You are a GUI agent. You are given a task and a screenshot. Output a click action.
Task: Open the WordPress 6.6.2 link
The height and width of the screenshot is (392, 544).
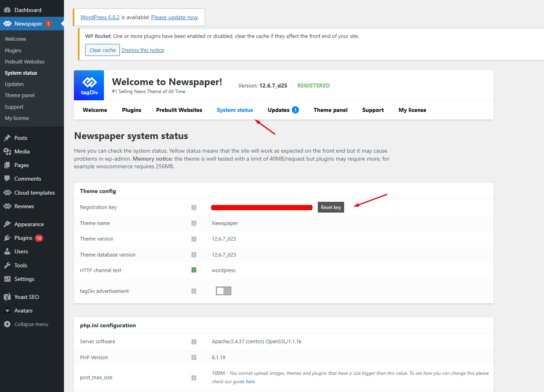(100, 17)
